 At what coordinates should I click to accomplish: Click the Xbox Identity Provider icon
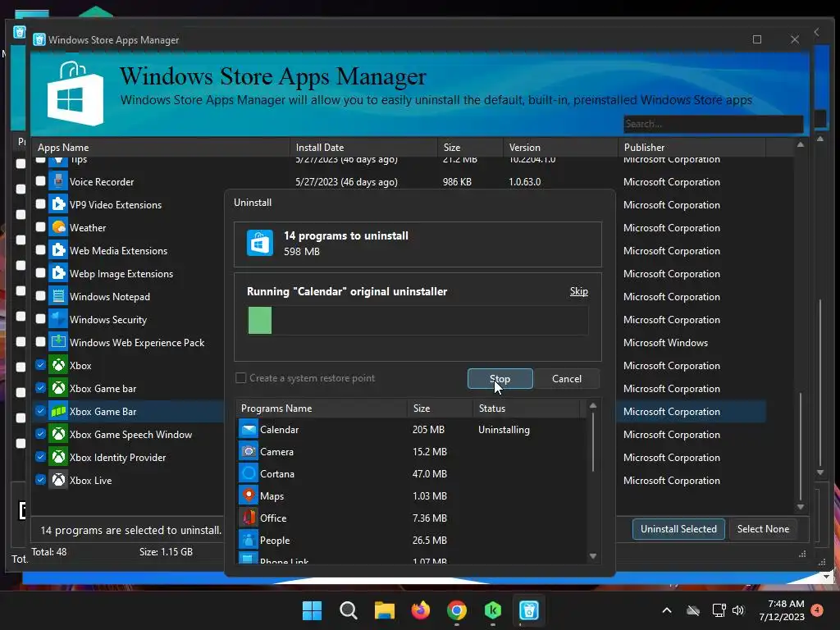click(x=58, y=458)
